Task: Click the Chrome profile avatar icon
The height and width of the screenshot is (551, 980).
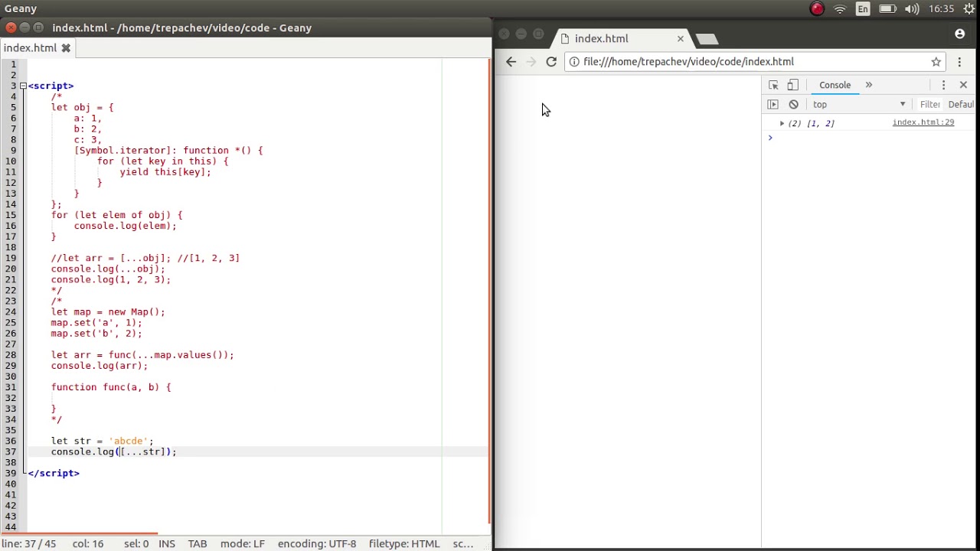Action: coord(959,34)
